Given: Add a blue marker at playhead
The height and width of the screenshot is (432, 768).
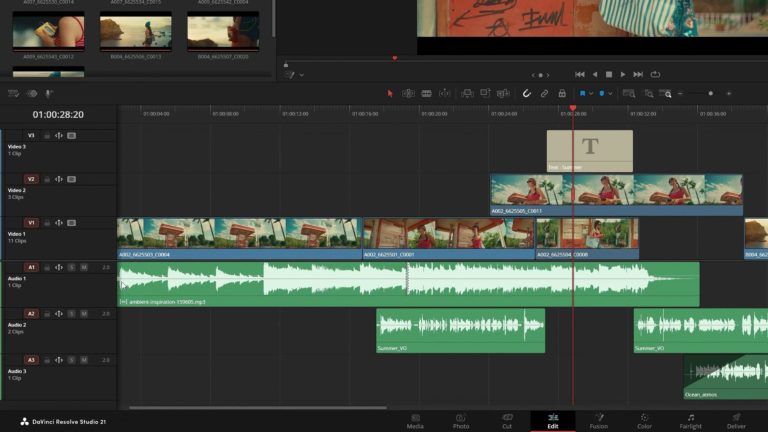Looking at the screenshot, I should click(602, 94).
